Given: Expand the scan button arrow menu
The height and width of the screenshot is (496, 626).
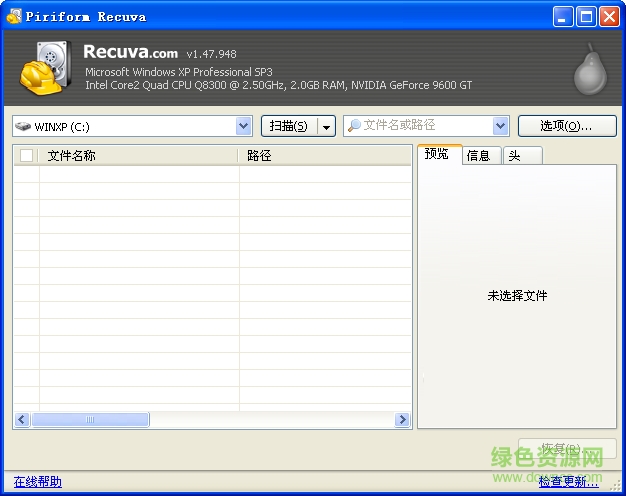Looking at the screenshot, I should pyautogui.click(x=326, y=126).
